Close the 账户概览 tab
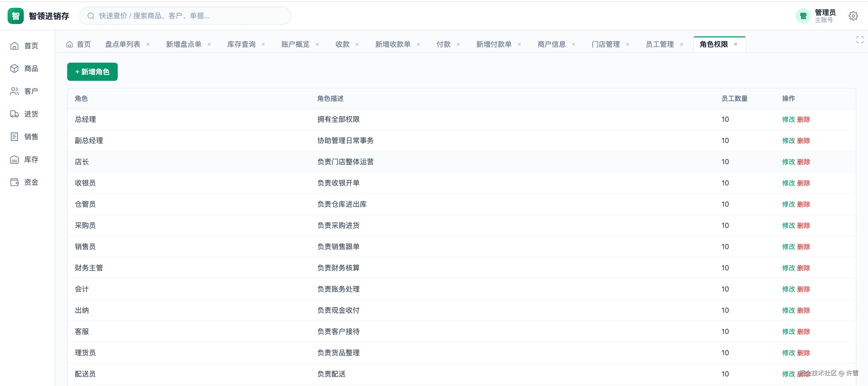This screenshot has height=386, width=868. (317, 44)
